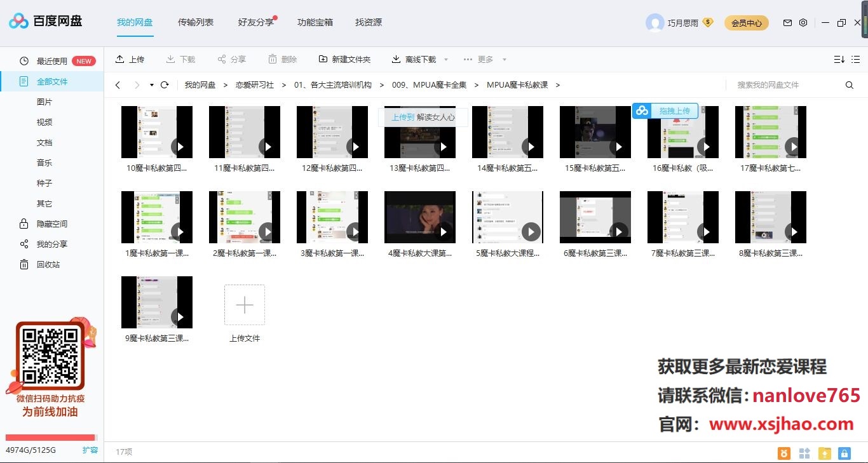Click the red storage usage bar
Viewport: 868px width, 463px height.
coord(50,438)
